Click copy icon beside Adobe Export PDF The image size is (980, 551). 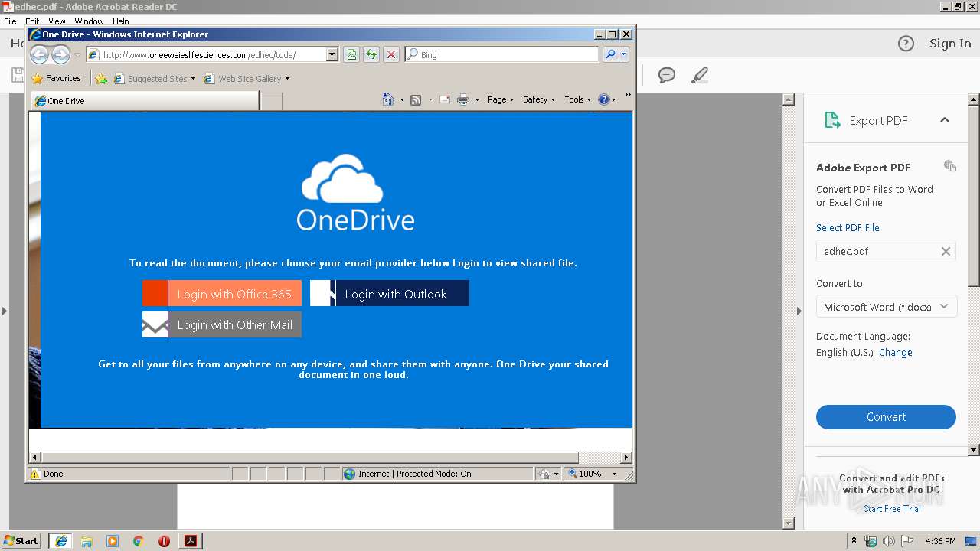click(x=950, y=166)
